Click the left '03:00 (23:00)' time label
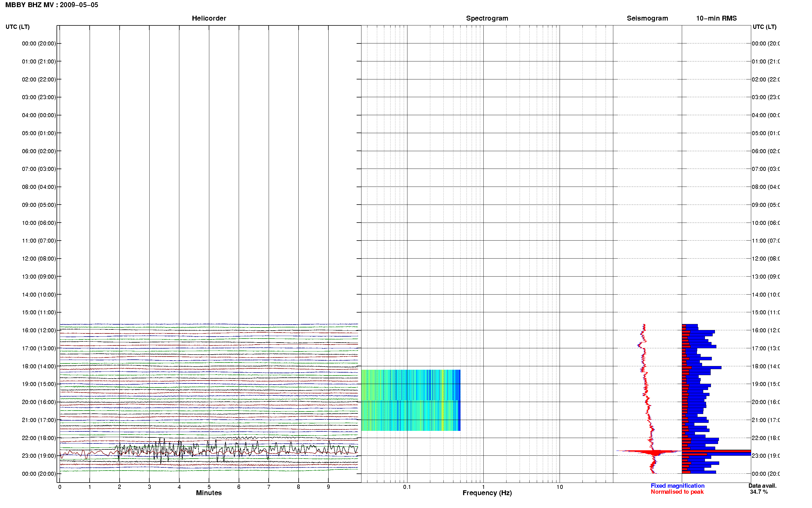The image size is (812, 508). click(x=39, y=97)
